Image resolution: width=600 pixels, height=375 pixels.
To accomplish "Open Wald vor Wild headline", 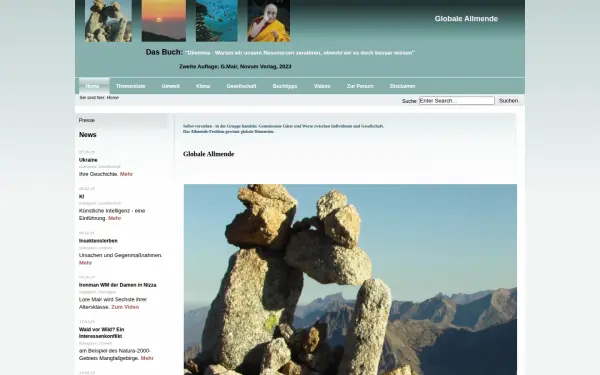I will [101, 333].
